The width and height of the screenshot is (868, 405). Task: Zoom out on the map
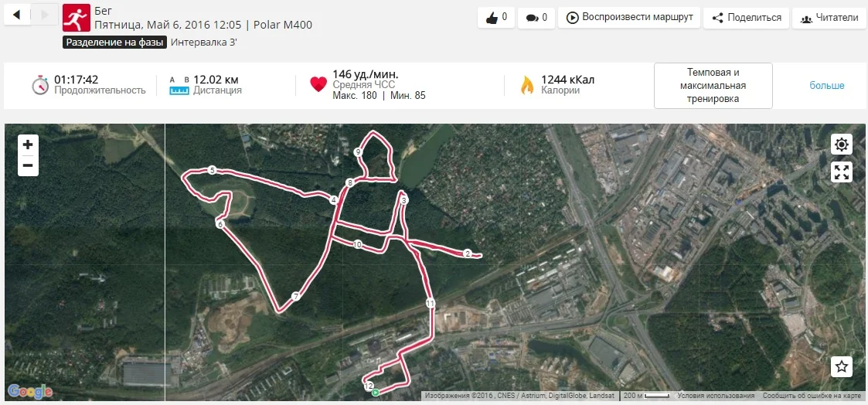(28, 165)
